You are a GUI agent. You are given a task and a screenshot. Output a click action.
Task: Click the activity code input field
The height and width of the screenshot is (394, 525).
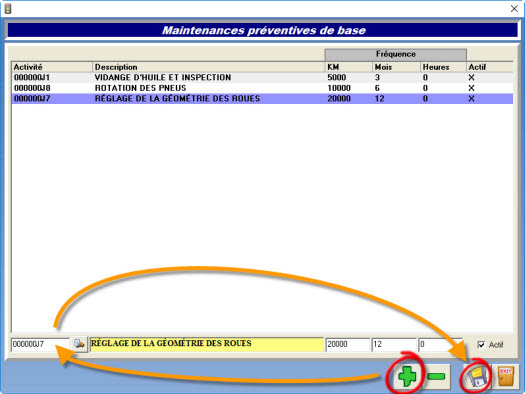(40, 344)
